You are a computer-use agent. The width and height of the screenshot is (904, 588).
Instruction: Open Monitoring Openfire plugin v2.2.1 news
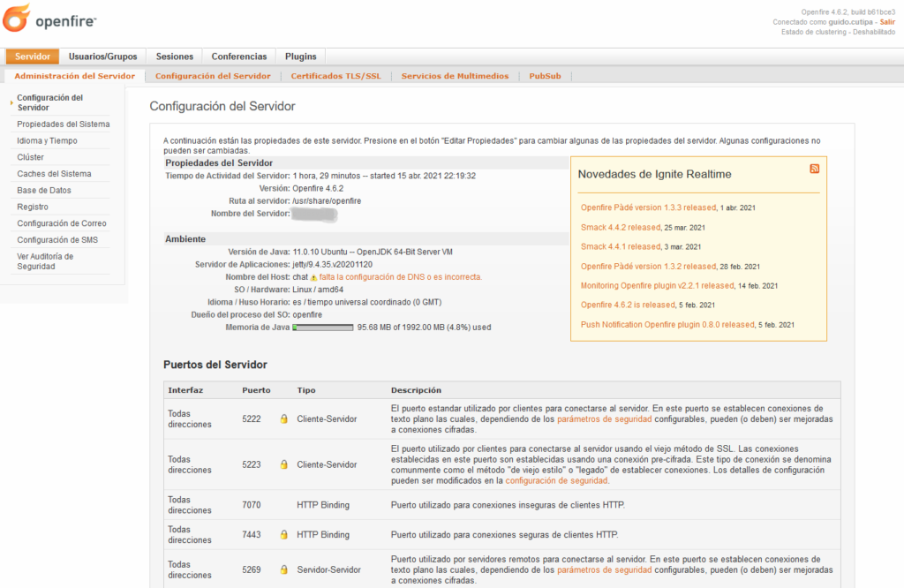pos(657,285)
